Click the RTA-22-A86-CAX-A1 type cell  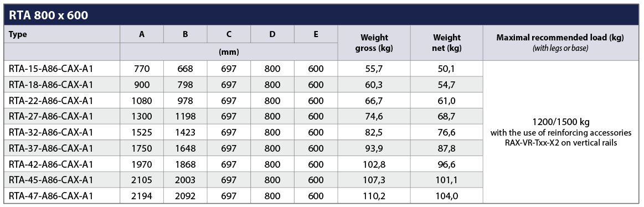51,101
